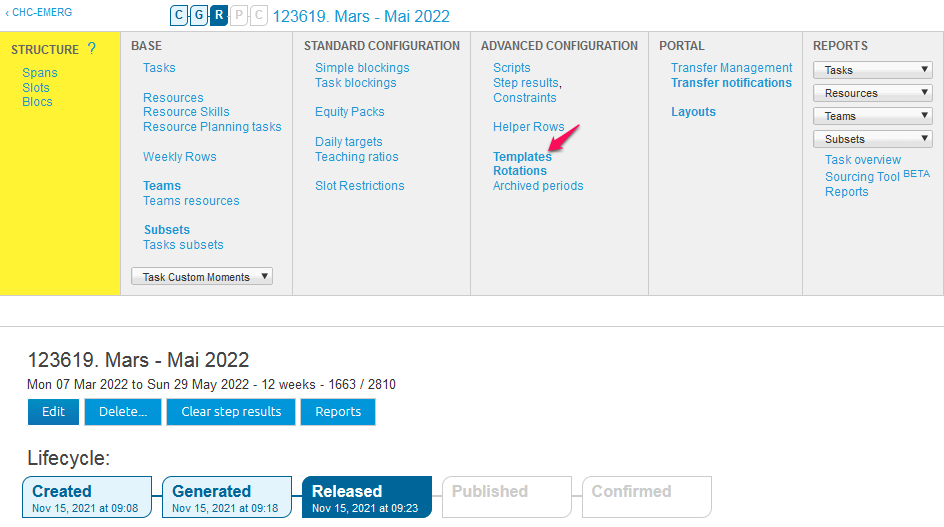This screenshot has width=944, height=527.
Task: Open Archived periods
Action: point(538,186)
